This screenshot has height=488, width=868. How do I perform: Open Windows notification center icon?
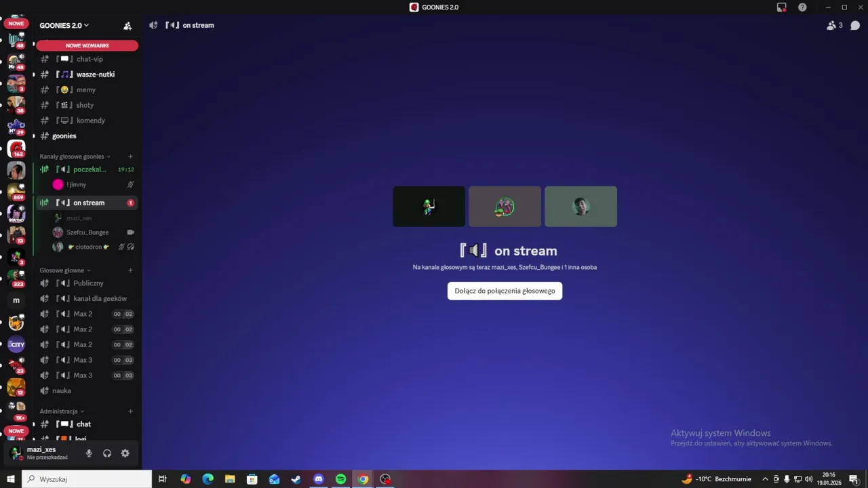[854, 479]
